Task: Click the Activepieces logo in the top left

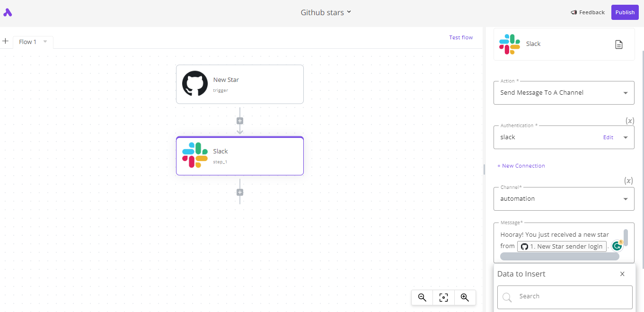Action: pos(8,12)
